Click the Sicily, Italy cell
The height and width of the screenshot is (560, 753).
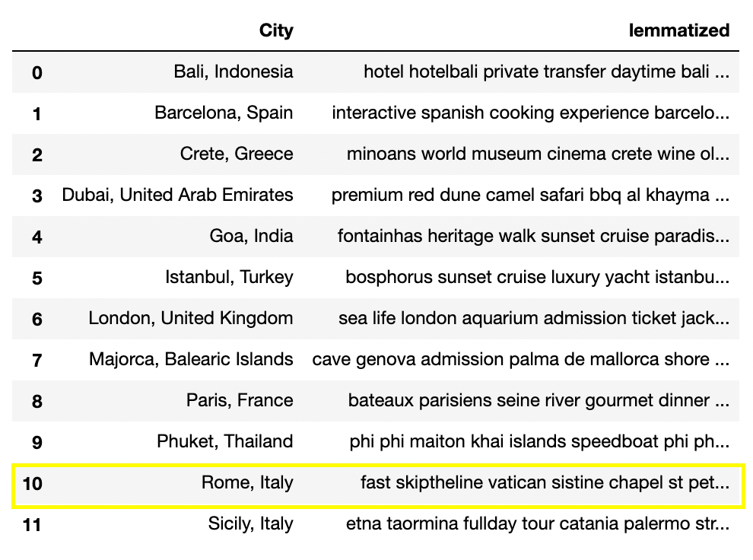[250, 523]
